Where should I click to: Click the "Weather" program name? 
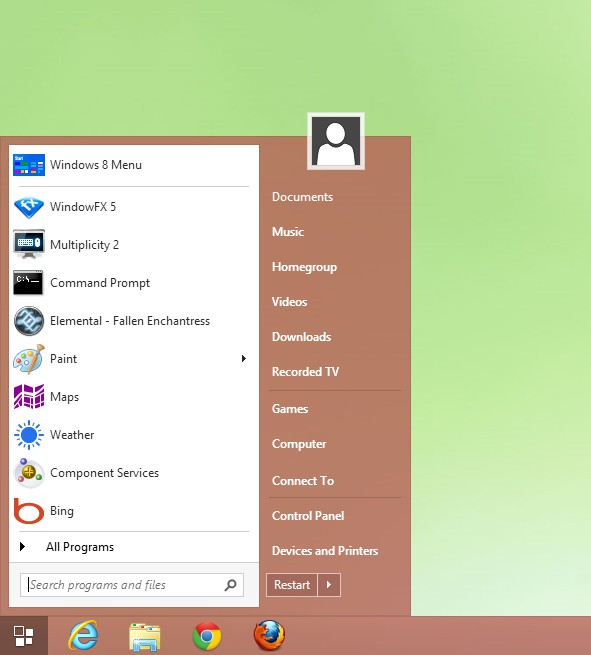click(x=72, y=435)
